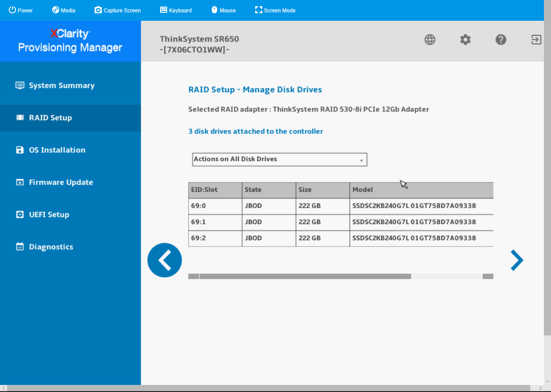This screenshot has width=551, height=392.
Task: Click the 3 disk drives attached text
Action: pyautogui.click(x=256, y=131)
